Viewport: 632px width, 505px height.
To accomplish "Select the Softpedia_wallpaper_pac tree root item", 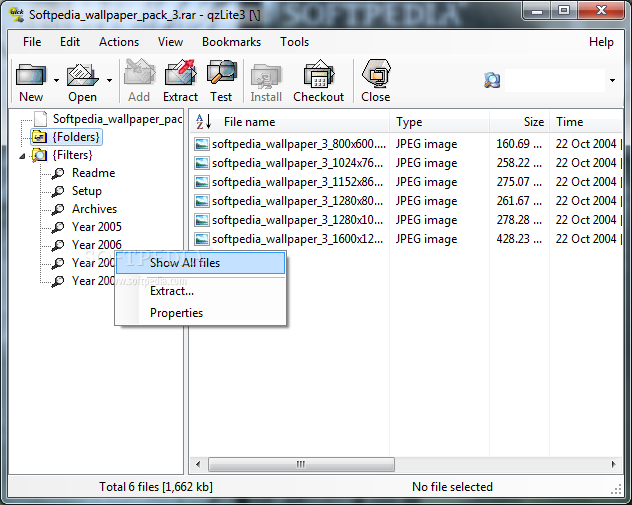I will 117,119.
